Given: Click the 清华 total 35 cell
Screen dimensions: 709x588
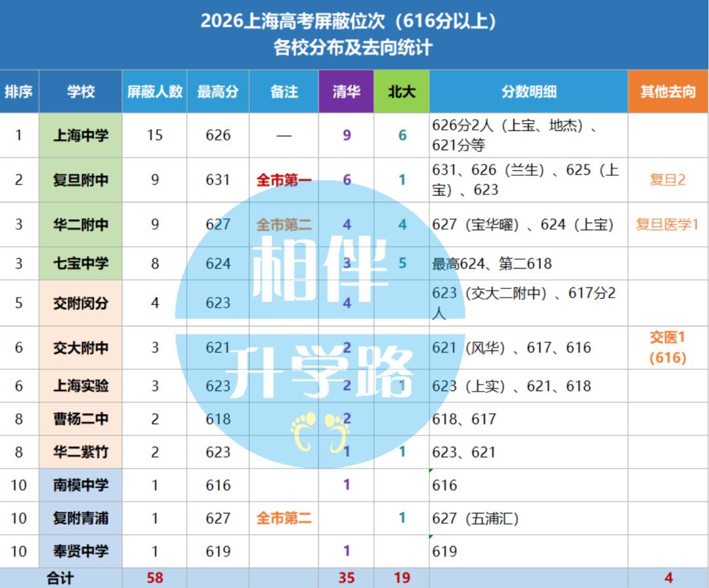Looking at the screenshot, I should (x=347, y=578).
